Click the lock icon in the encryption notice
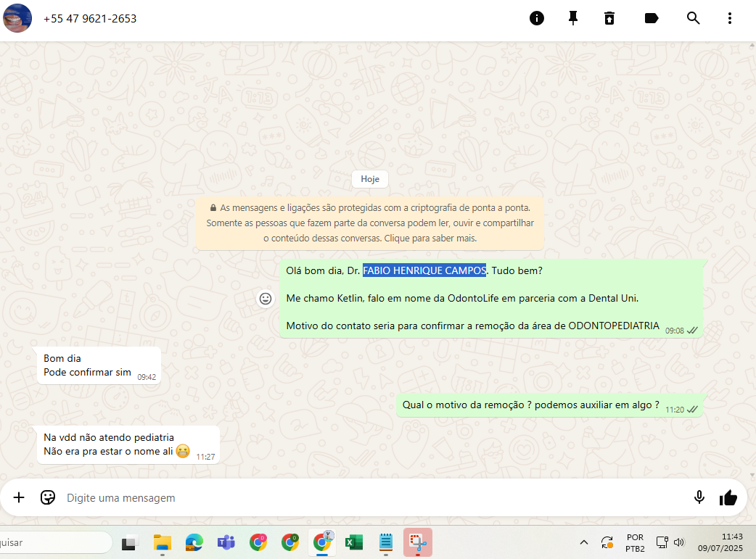Viewport: 756px width, 559px height. 213,207
